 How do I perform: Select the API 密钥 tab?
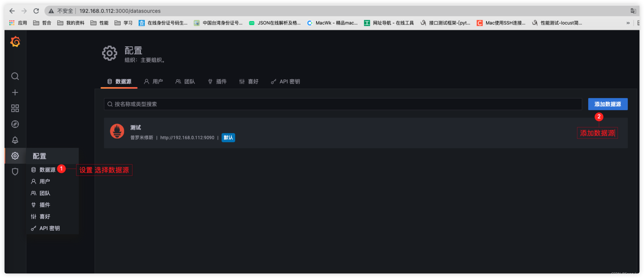(x=285, y=82)
